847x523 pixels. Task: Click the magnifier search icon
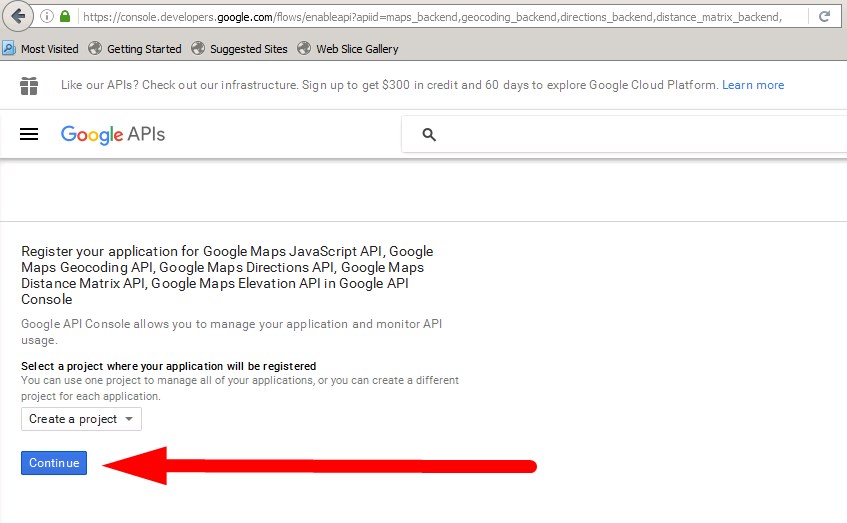pos(429,135)
